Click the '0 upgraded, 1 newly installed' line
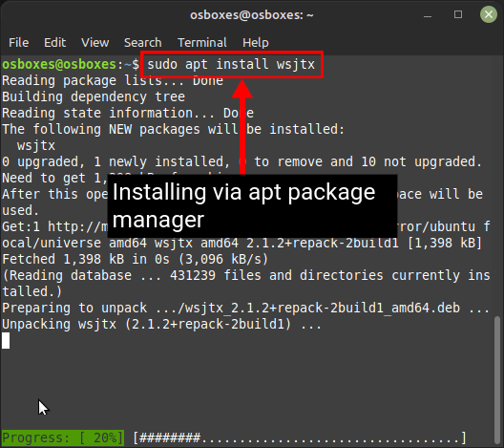504x448 pixels. 241,161
